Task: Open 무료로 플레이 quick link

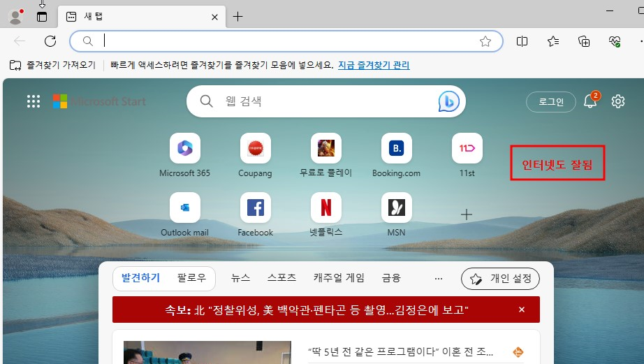Action: [x=325, y=155]
